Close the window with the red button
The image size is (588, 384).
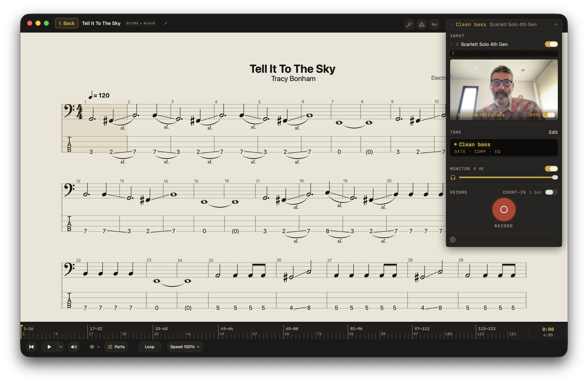point(30,23)
